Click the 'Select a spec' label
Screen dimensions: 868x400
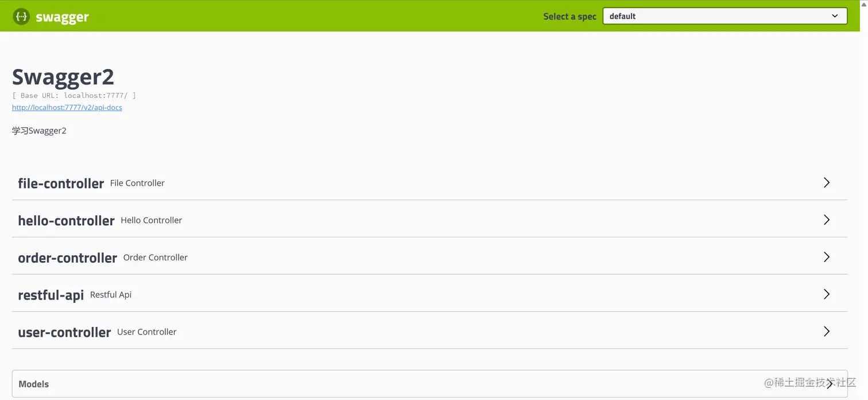(569, 17)
